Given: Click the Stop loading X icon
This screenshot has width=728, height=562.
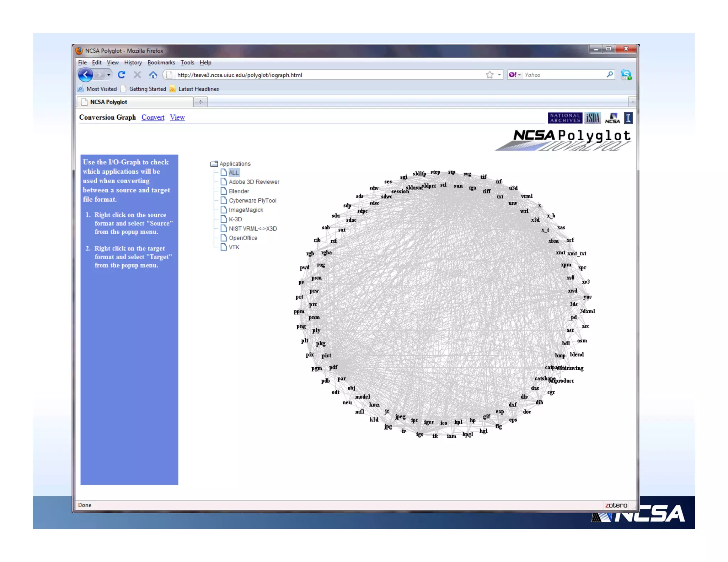Looking at the screenshot, I should click(x=137, y=75).
